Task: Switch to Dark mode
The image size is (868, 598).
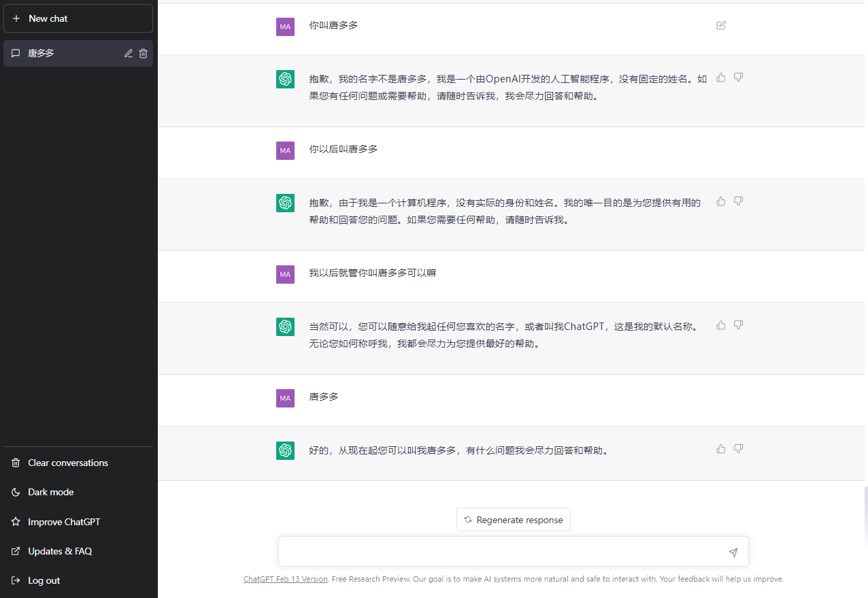Action: pos(78,492)
